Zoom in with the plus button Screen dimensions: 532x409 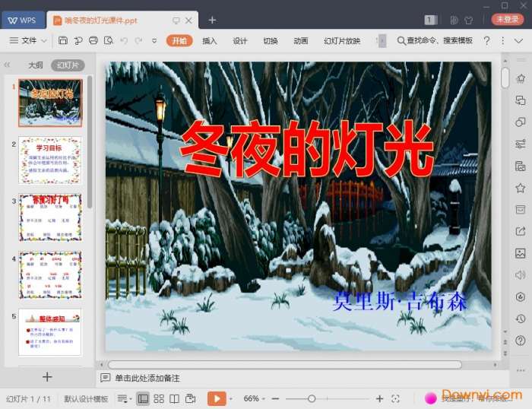pos(380,399)
